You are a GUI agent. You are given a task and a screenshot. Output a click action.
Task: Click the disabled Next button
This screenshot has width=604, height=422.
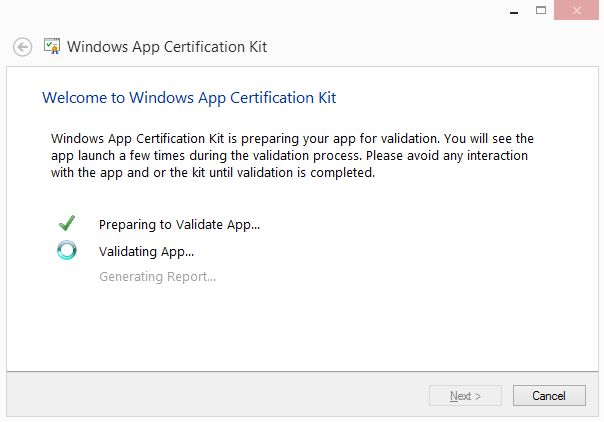coord(465,395)
